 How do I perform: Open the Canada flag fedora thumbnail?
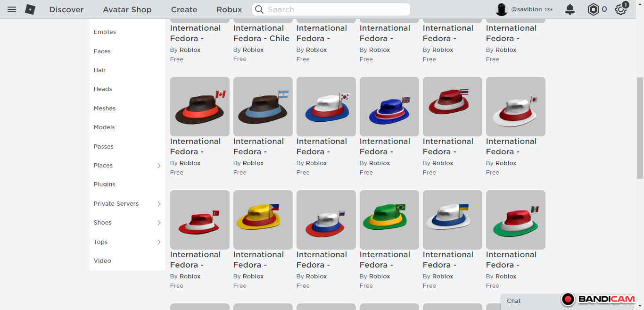[x=200, y=107]
